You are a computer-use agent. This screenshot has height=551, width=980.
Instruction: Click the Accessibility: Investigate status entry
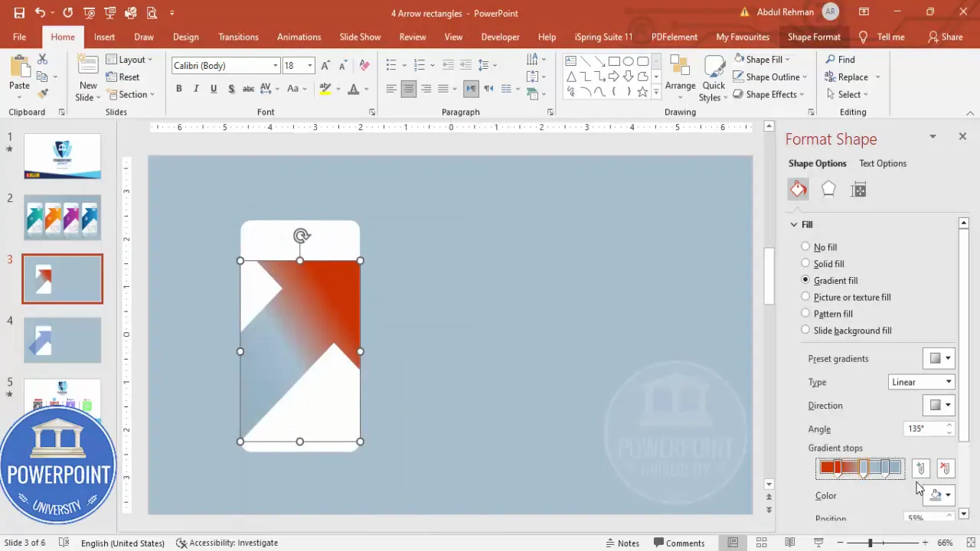click(x=227, y=543)
